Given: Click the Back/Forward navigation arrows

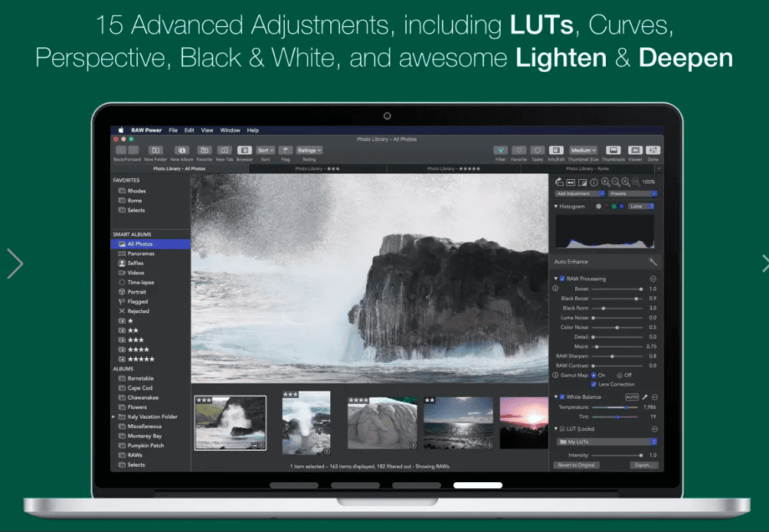Looking at the screenshot, I should click(127, 150).
